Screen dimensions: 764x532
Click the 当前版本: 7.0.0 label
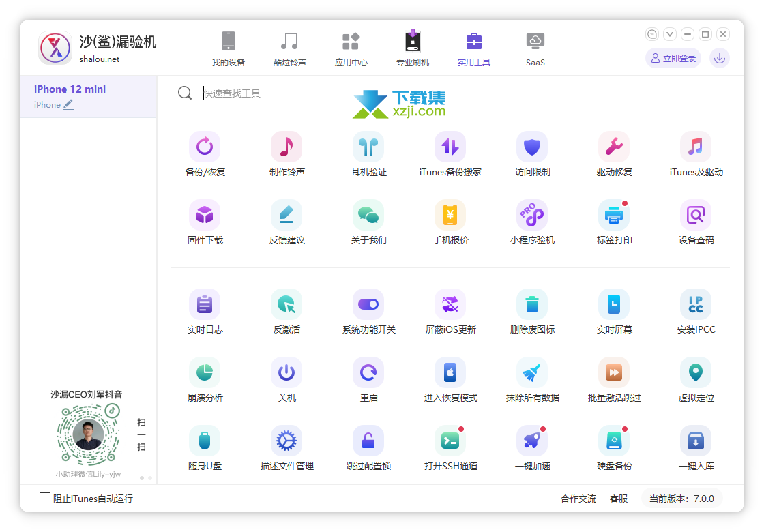click(x=681, y=499)
